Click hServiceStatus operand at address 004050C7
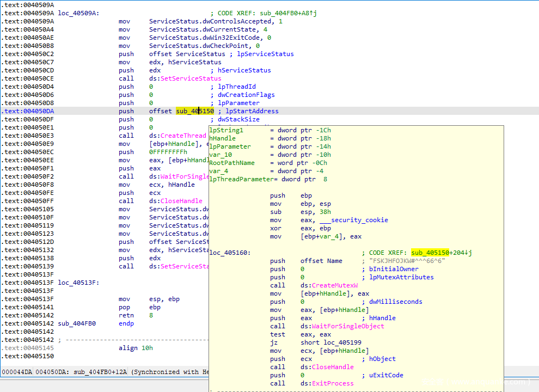This screenshot has height=392, width=539. 194,62
